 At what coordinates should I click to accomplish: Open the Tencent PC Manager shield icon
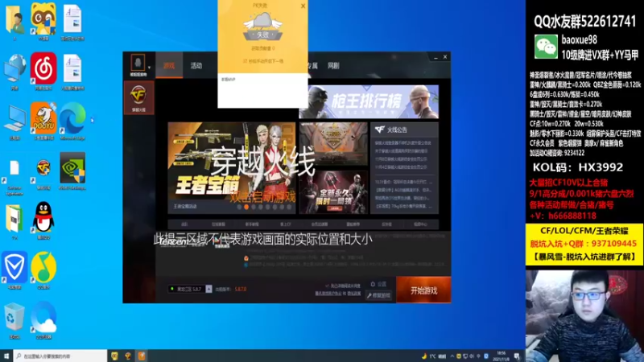(x=14, y=270)
